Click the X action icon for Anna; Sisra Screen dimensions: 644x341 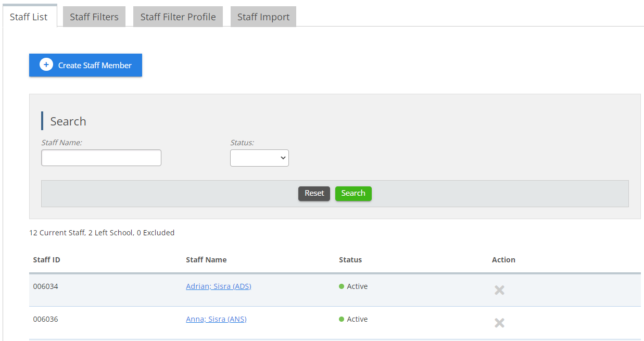(499, 323)
